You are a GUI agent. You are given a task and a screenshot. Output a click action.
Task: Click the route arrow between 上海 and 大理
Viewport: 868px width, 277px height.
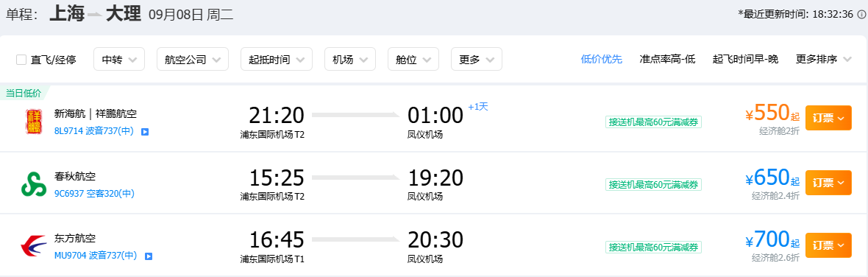click(x=95, y=15)
